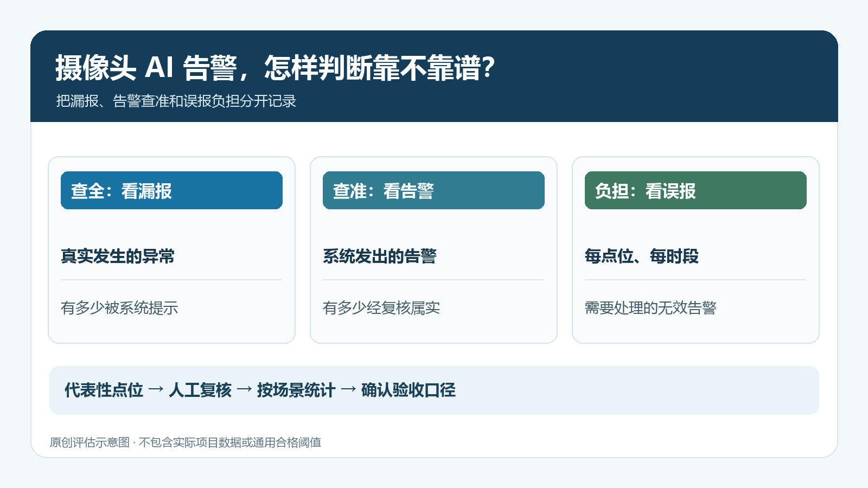Click the title 摄像头 AI 告警，怎样判断靠不靠谱?
868x488 pixels.
coord(275,68)
